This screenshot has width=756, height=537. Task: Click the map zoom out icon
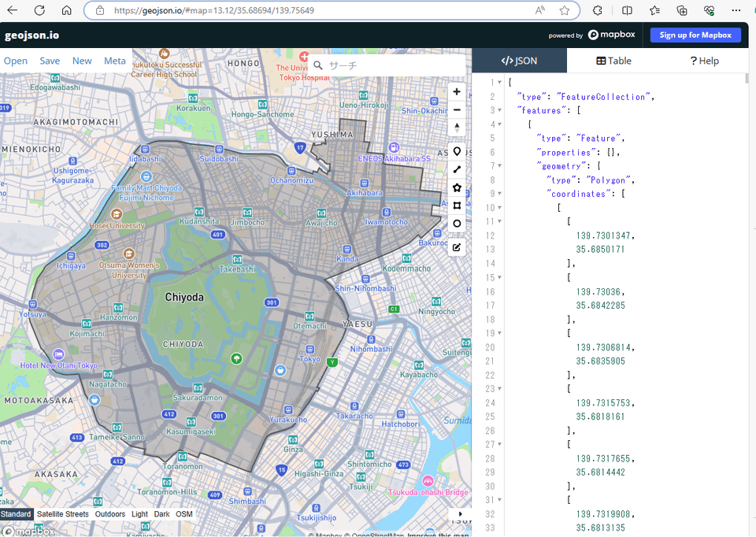click(x=457, y=109)
